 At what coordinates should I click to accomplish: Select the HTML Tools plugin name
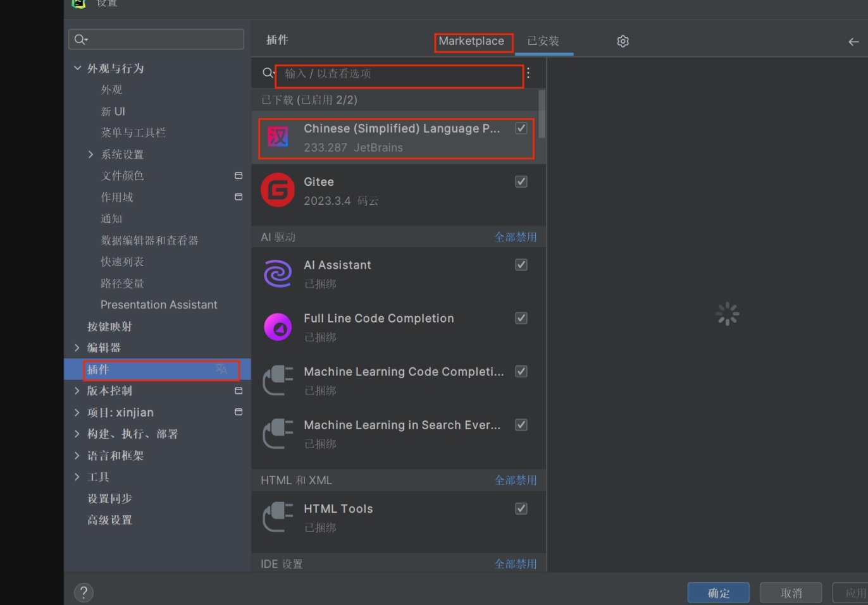tap(338, 509)
